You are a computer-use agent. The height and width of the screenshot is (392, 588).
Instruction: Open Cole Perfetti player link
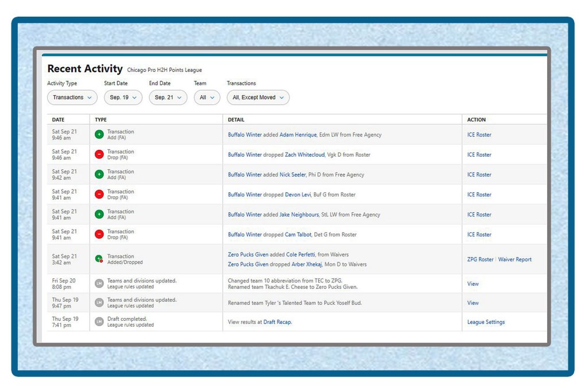point(302,254)
